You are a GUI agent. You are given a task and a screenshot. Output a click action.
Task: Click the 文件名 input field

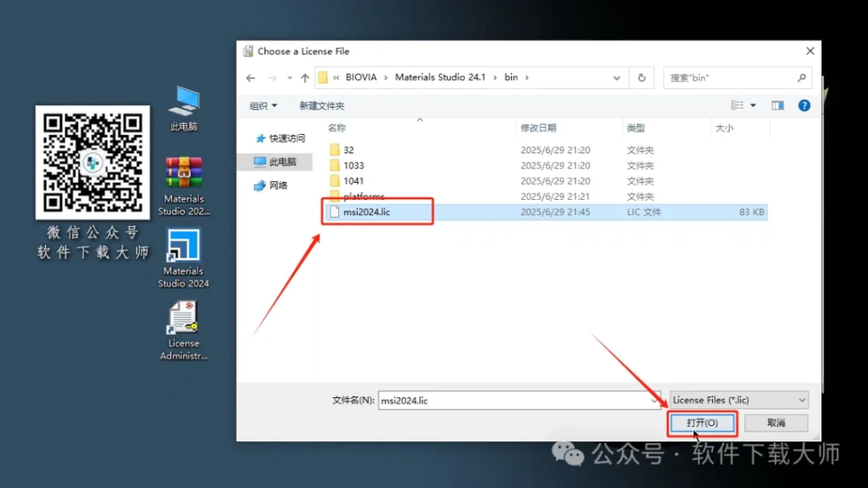[x=517, y=400]
